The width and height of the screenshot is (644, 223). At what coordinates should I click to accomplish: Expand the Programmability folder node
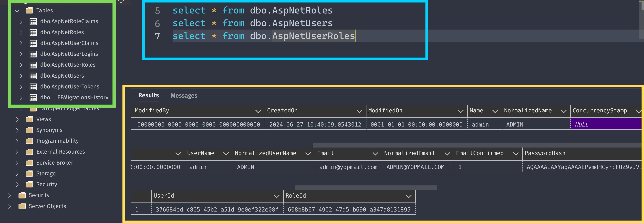[x=17, y=141]
